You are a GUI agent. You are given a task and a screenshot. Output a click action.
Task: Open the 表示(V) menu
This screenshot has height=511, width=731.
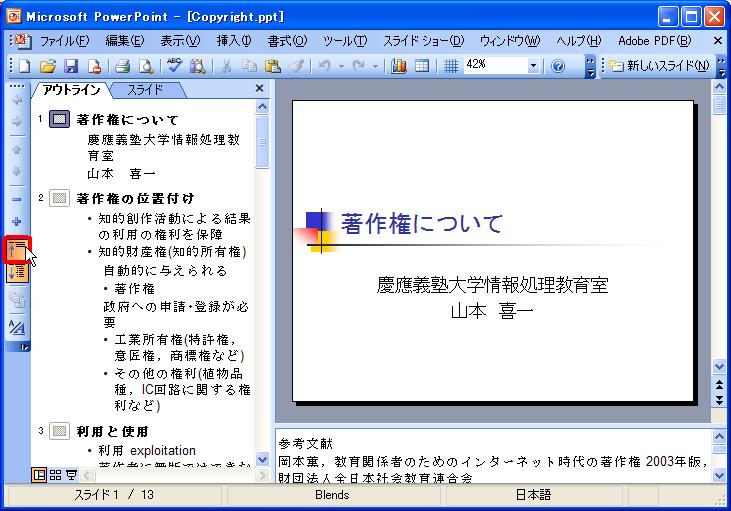pyautogui.click(x=180, y=41)
